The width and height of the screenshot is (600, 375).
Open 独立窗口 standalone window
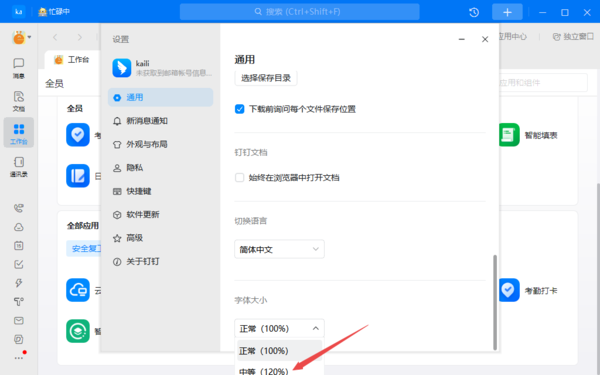point(573,36)
